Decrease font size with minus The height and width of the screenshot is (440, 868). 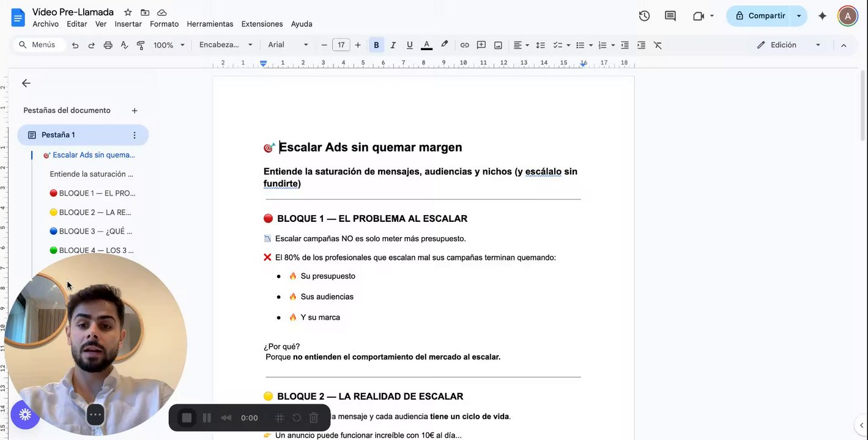(324, 45)
